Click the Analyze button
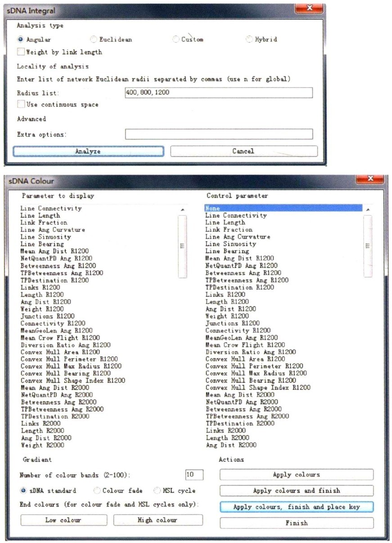Viewport: 392px width, 543px height. 88,151
